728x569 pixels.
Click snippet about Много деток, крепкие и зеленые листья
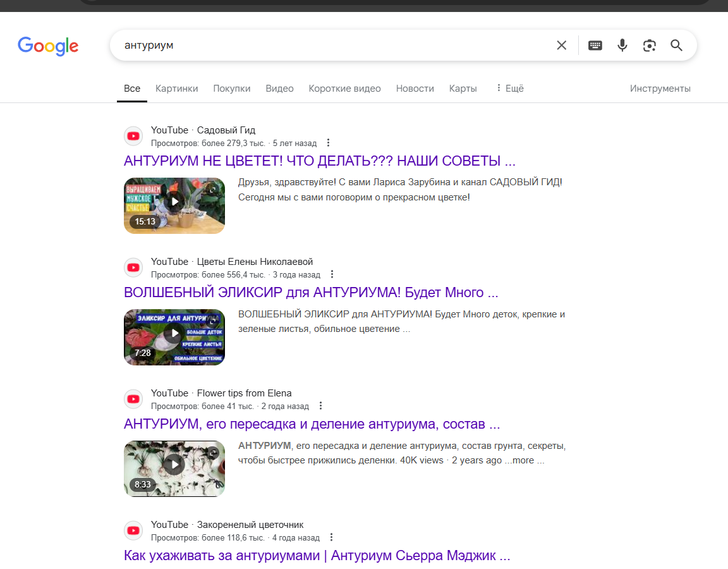pos(402,321)
